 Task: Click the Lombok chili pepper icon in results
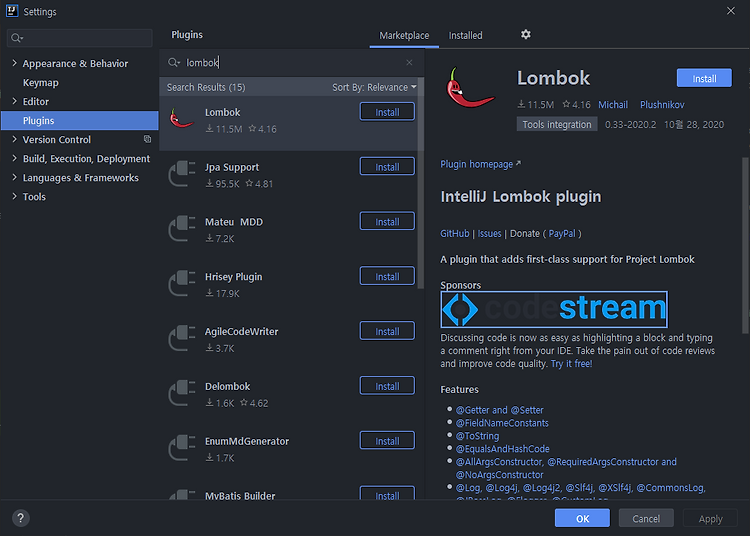182,118
